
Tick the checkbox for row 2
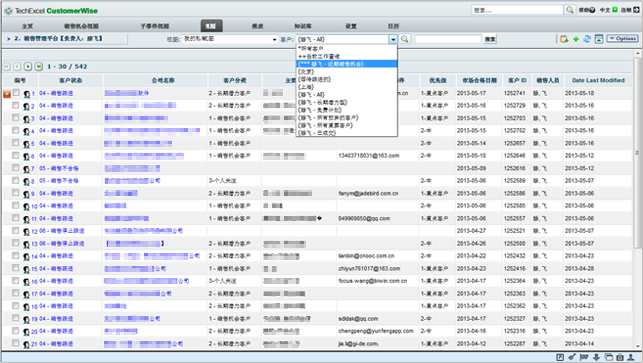[x=16, y=105]
